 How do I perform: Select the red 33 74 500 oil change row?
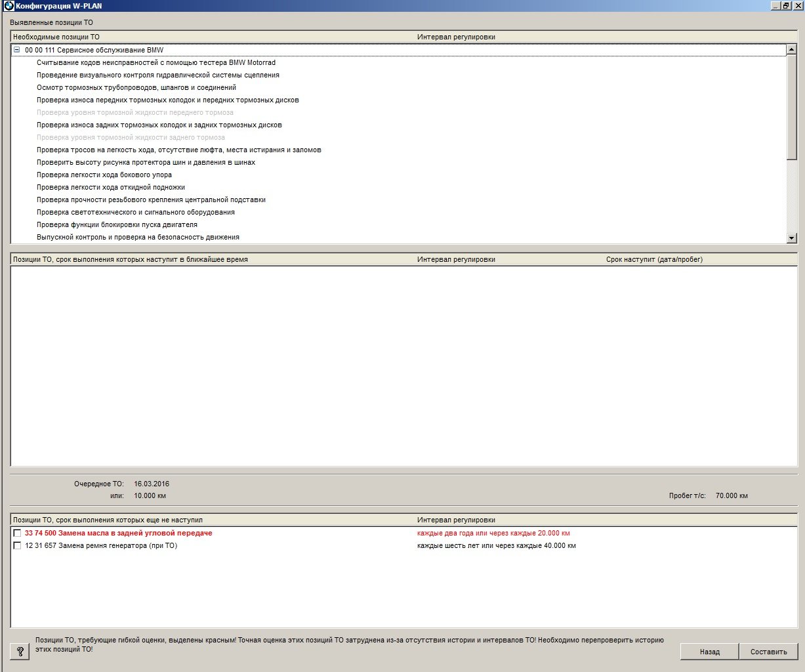click(119, 534)
